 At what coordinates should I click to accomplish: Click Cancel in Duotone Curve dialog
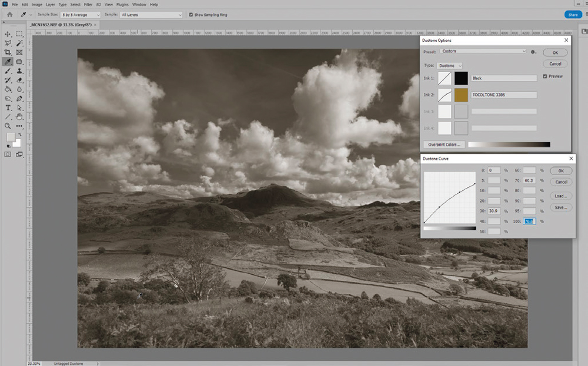(561, 182)
